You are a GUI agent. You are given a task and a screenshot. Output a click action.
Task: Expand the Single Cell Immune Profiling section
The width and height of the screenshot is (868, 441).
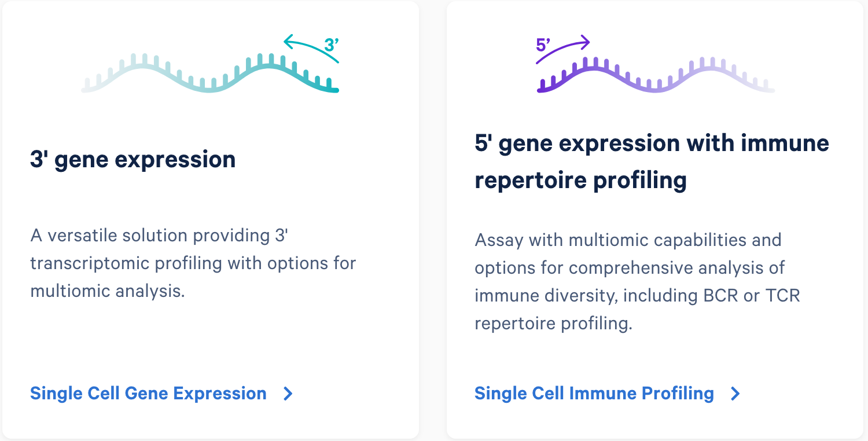pos(594,393)
